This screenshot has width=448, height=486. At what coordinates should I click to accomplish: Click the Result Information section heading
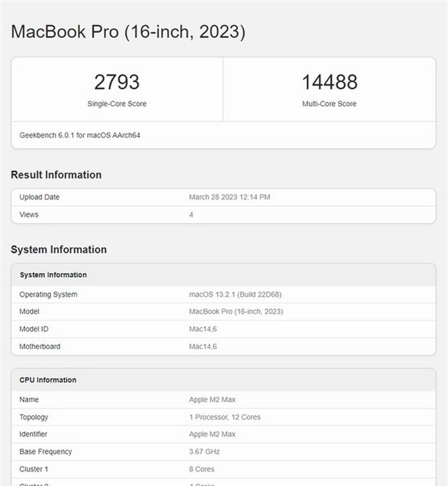click(56, 175)
